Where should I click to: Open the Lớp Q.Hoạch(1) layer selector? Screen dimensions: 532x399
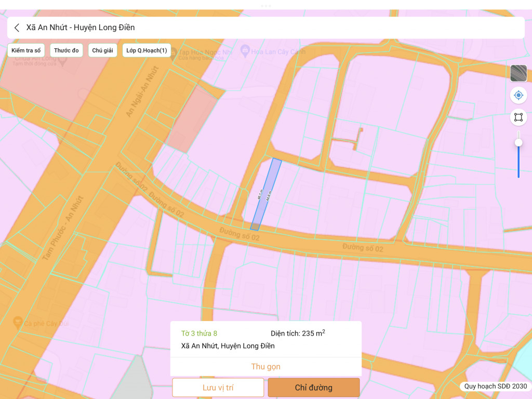click(147, 50)
